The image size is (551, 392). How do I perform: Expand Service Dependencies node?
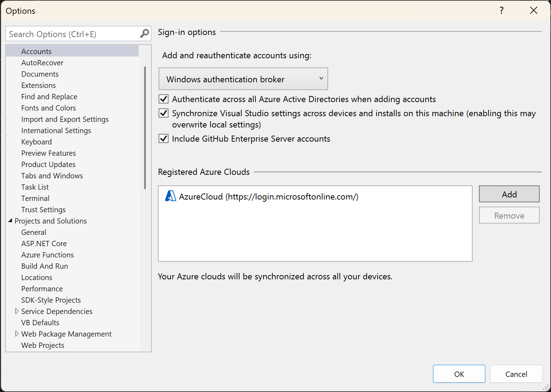[17, 311]
